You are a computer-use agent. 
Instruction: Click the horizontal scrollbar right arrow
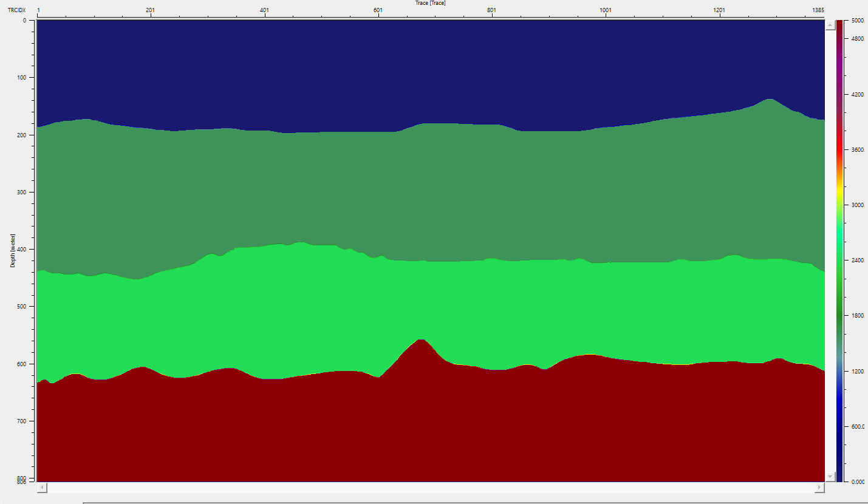(819, 488)
